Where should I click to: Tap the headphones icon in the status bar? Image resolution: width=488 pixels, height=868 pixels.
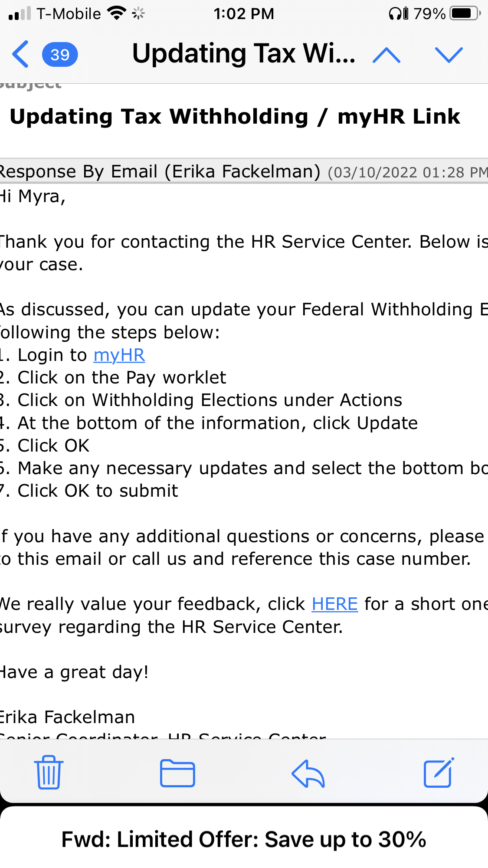399,13
